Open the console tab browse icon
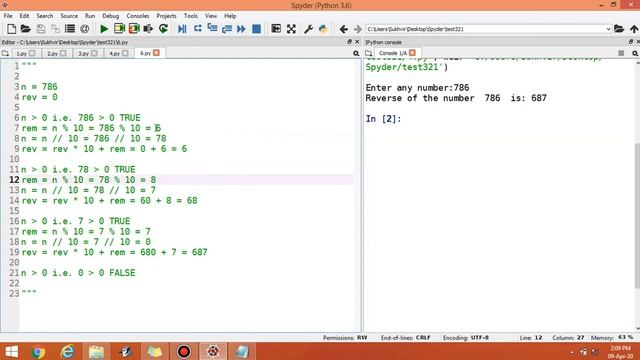640x360 pixels. pyautogui.click(x=369, y=53)
